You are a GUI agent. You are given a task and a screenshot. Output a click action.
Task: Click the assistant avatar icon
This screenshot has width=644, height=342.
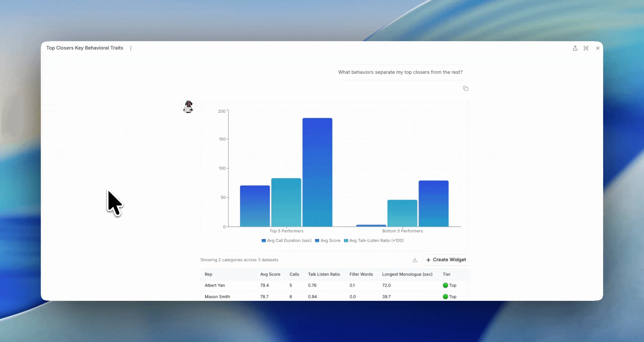188,106
